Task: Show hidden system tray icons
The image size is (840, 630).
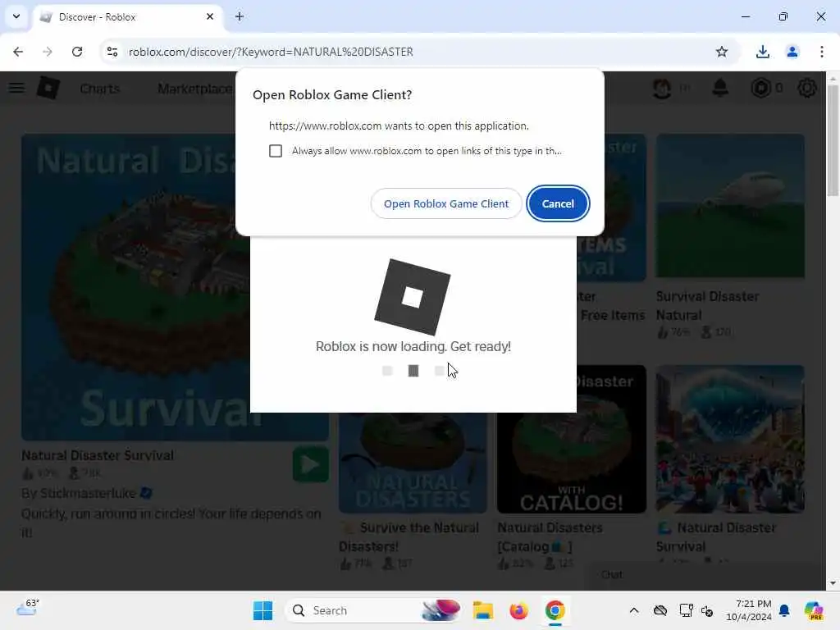Action: (634, 610)
